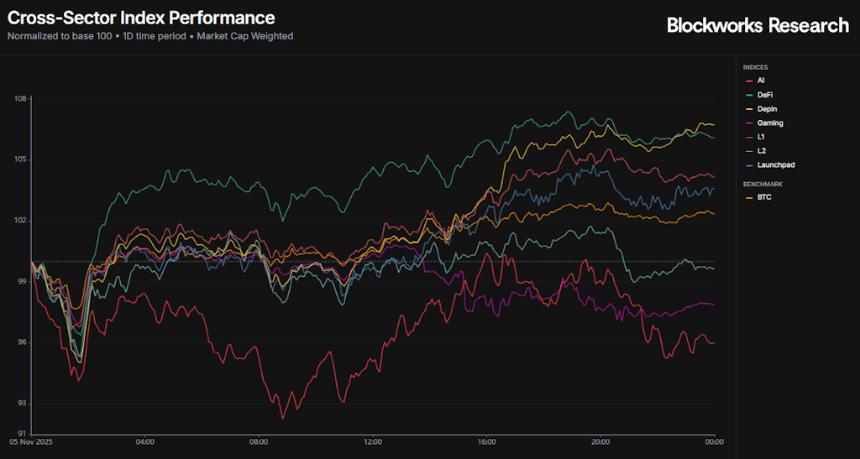Click the 20:00 time axis label
This screenshot has width=860, height=459.
[x=601, y=441]
